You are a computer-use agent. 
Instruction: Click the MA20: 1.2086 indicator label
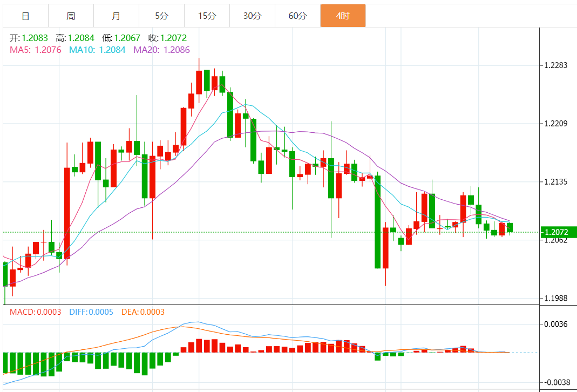coord(161,50)
